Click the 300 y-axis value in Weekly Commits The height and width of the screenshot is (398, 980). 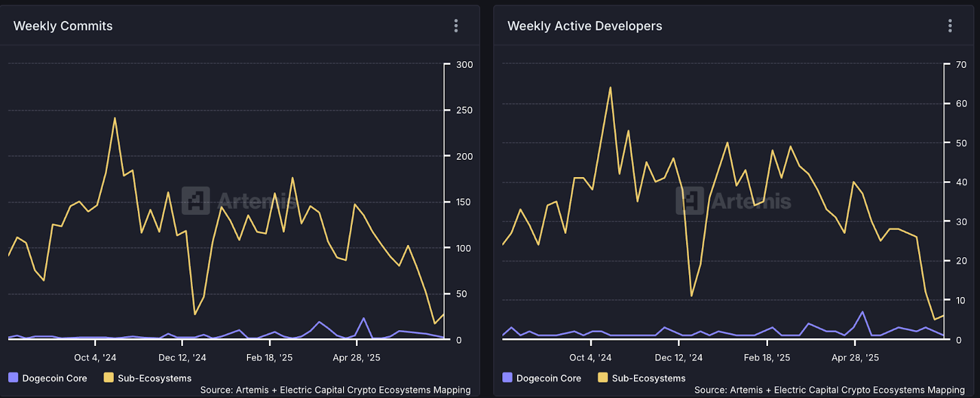[464, 64]
